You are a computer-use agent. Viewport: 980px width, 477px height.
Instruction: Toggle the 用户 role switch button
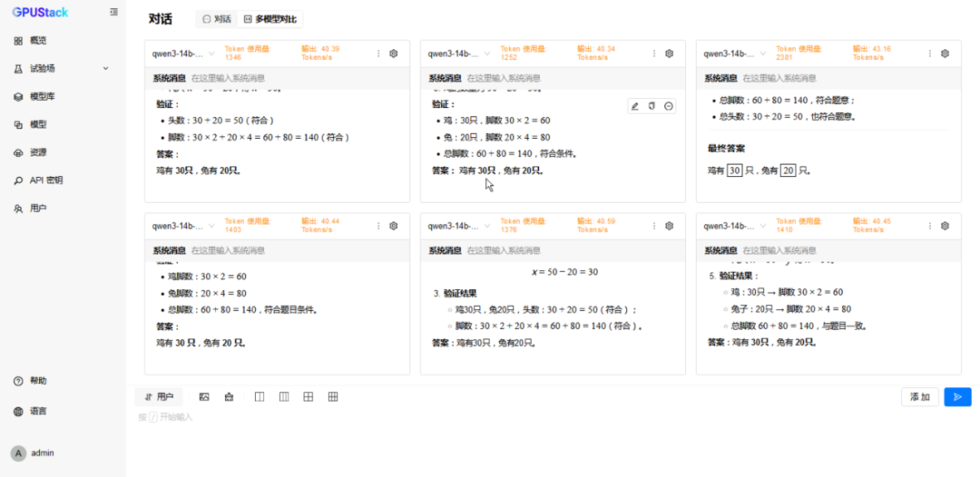[x=159, y=397]
